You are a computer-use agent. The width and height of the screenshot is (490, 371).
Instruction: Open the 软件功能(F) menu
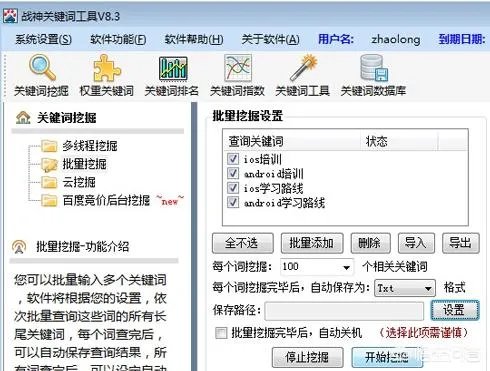pyautogui.click(x=118, y=40)
